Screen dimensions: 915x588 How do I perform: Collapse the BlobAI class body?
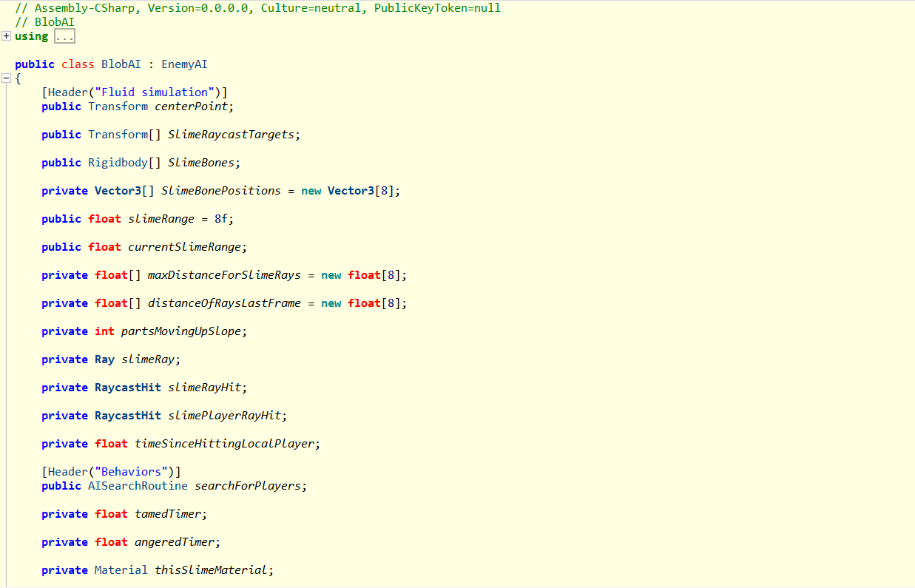pos(6,78)
